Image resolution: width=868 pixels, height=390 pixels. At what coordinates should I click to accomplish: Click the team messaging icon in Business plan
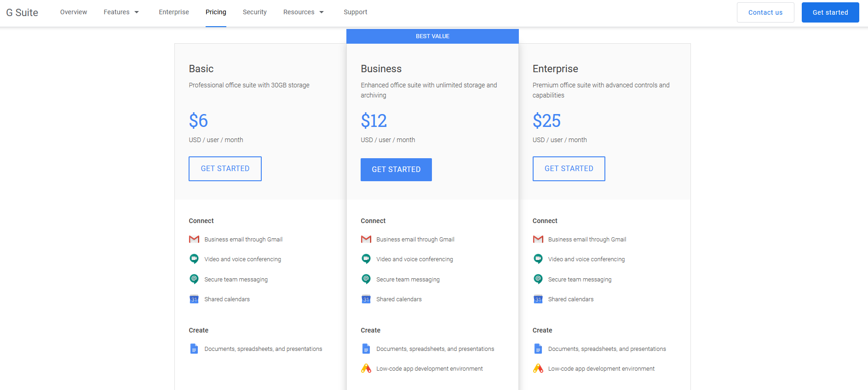click(x=366, y=279)
